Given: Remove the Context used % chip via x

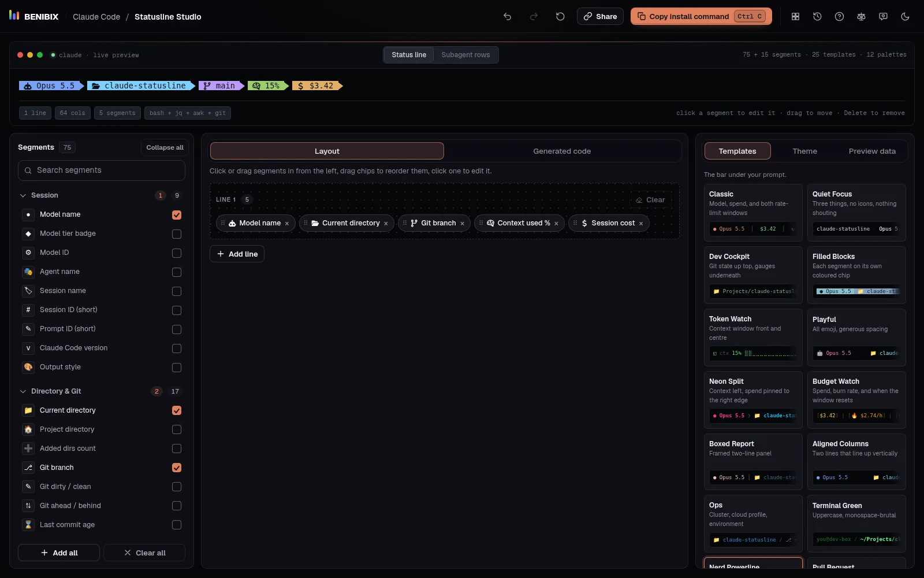Looking at the screenshot, I should pyautogui.click(x=557, y=224).
